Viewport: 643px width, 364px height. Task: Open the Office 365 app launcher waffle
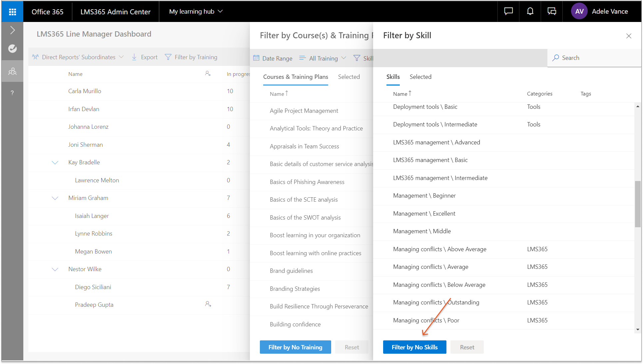12,12
